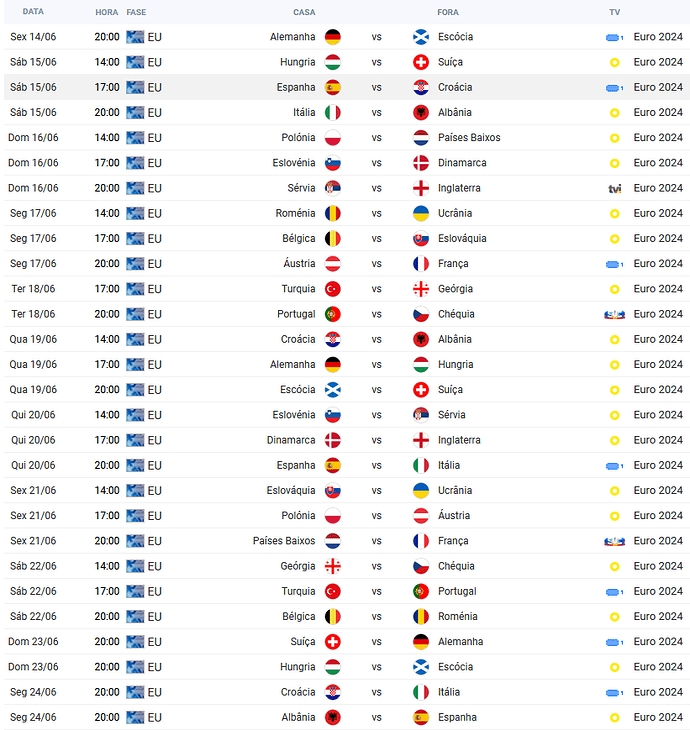This screenshot has height=730, width=690.
Task: Open the Euro 2024 link on the Seg 24/06 Albânia row
Action: point(658,717)
